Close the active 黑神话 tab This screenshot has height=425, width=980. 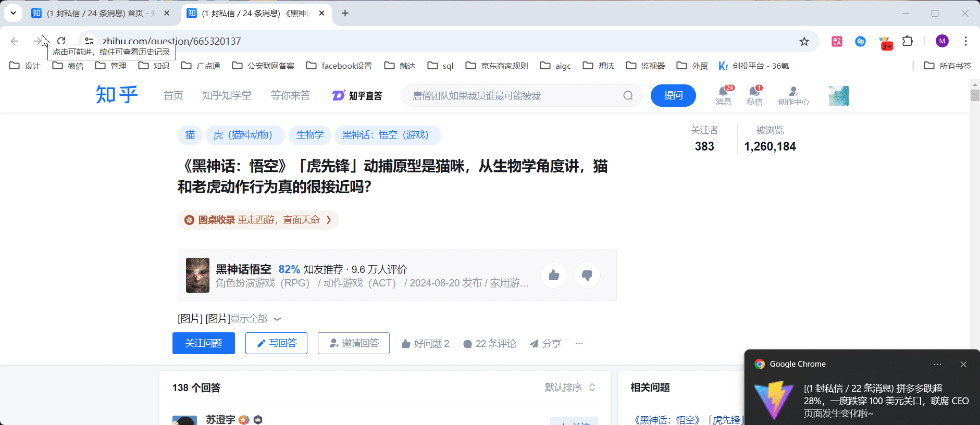[x=321, y=13]
